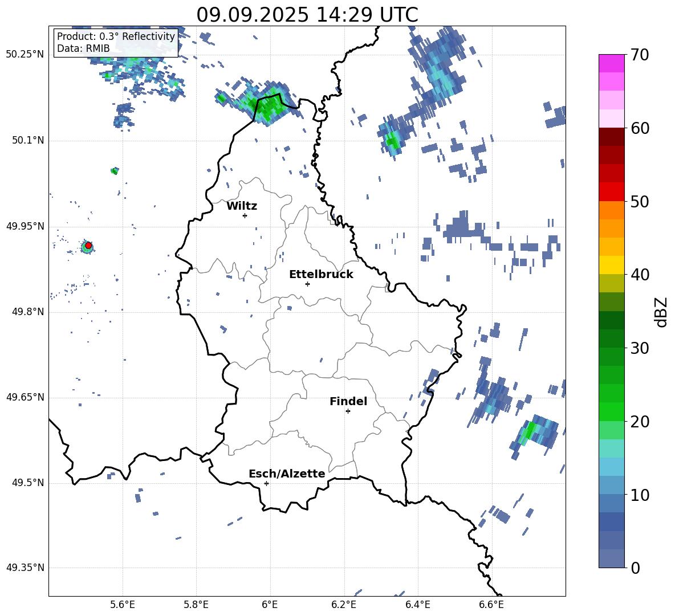Select the Ettelbruck city label
This screenshot has height=616, width=675.
click(321, 275)
